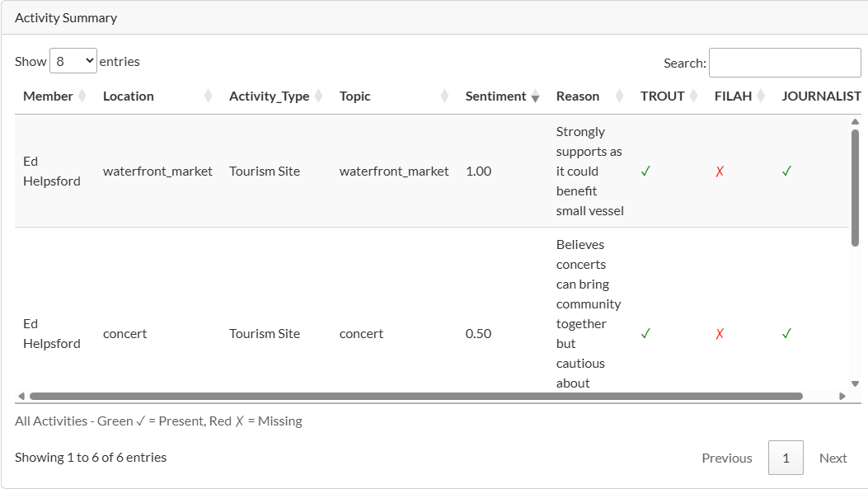Screen dimensions: 868x489
Task: Open the Show entries dropdown
Action: click(73, 61)
